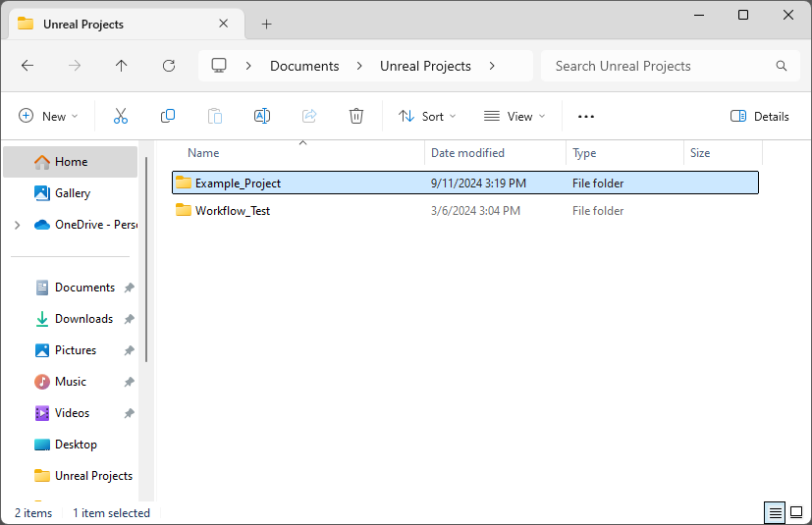Expand chevron after Unreal Projects breadcrumb
The image size is (812, 525).
click(492, 66)
